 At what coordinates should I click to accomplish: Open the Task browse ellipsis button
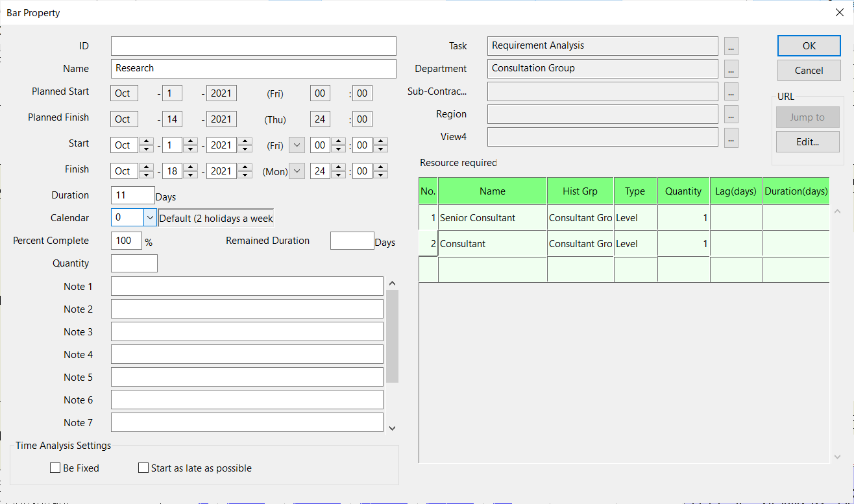[731, 46]
